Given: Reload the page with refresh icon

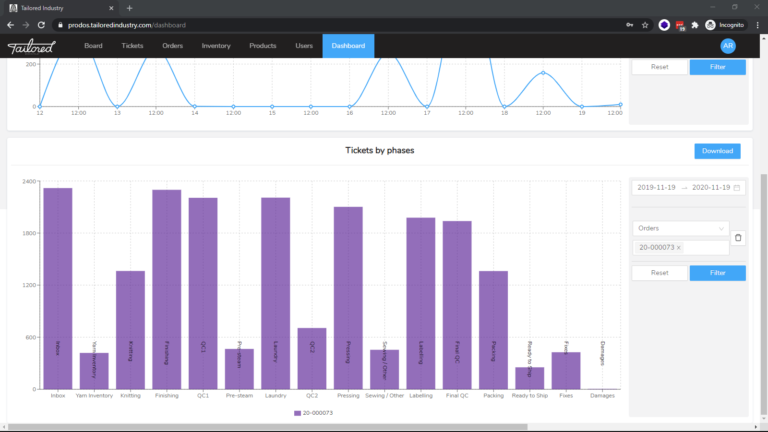Looking at the screenshot, I should 40,24.
